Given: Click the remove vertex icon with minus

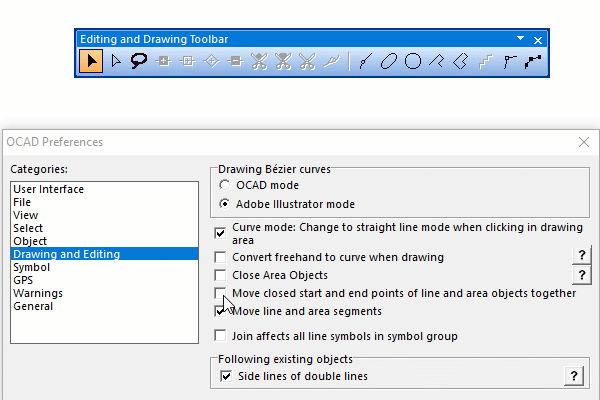Looking at the screenshot, I should pyautogui.click(x=235, y=61).
